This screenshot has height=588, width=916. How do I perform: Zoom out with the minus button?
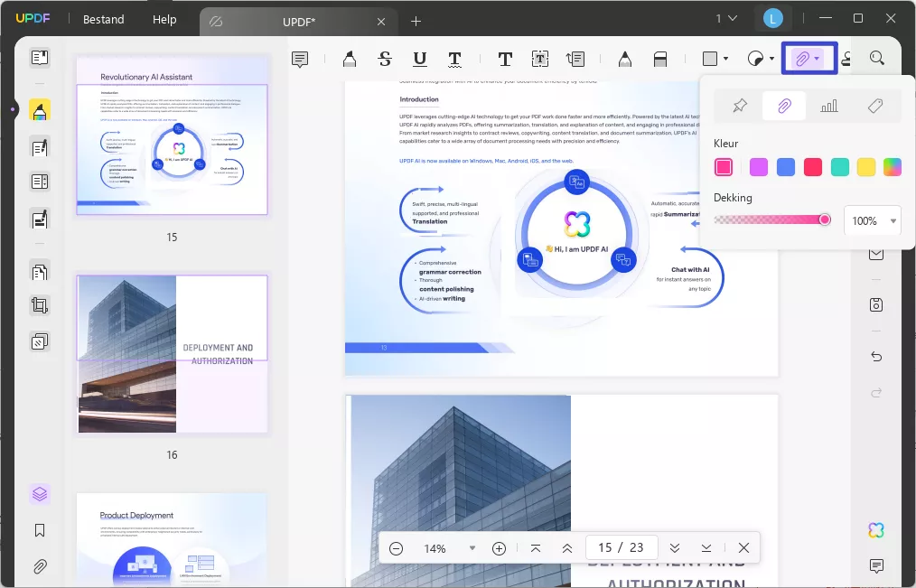tap(396, 548)
